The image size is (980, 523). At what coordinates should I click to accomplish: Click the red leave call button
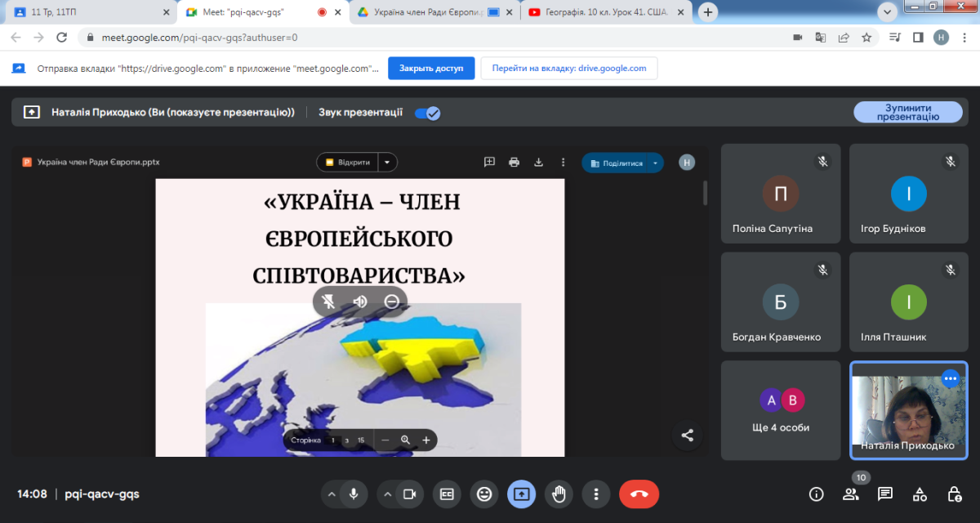point(639,494)
